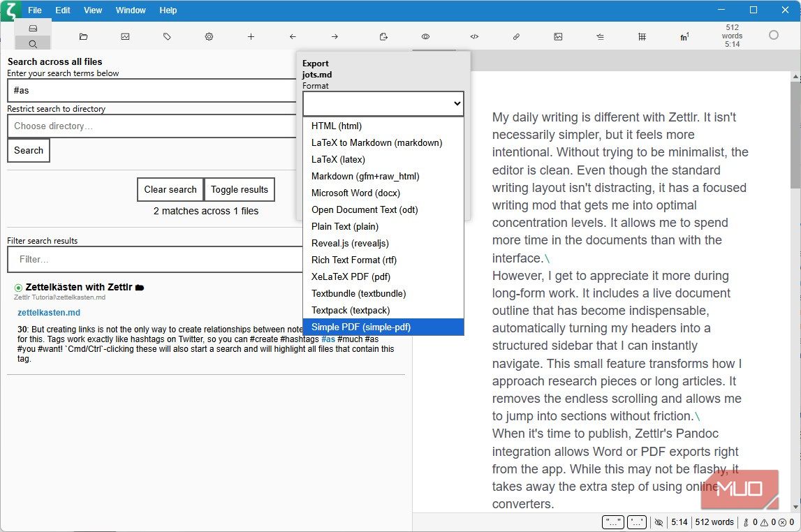
Task: Insert a link with chain icon
Action: (517, 37)
